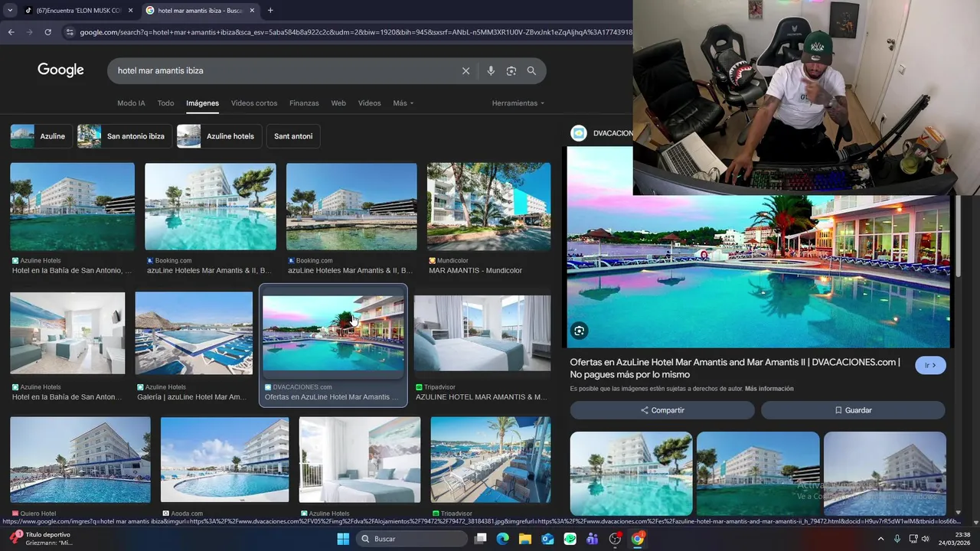Image resolution: width=980 pixels, height=551 pixels.
Task: Switch to the 'Modo IA' tab
Action: pyautogui.click(x=131, y=103)
